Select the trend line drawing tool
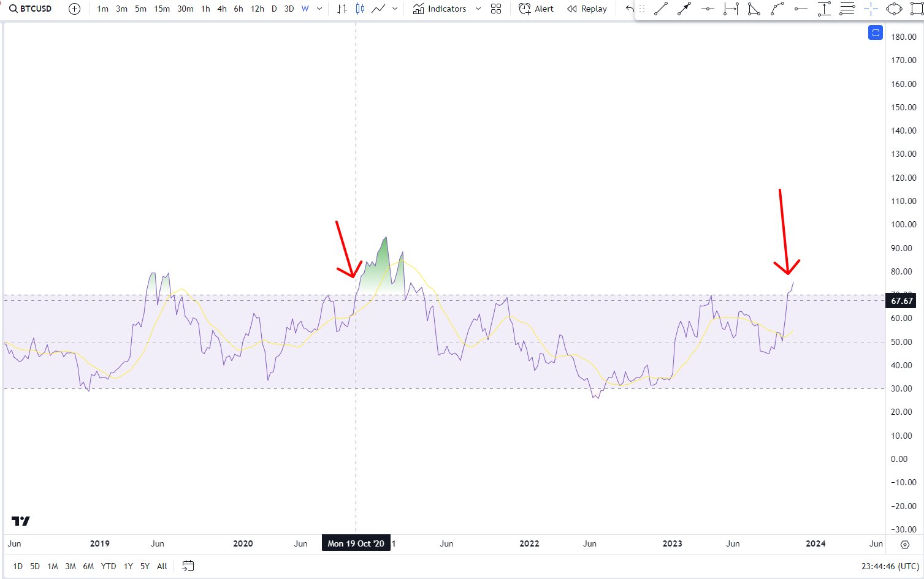This screenshot has height=579, width=924. pyautogui.click(x=661, y=9)
